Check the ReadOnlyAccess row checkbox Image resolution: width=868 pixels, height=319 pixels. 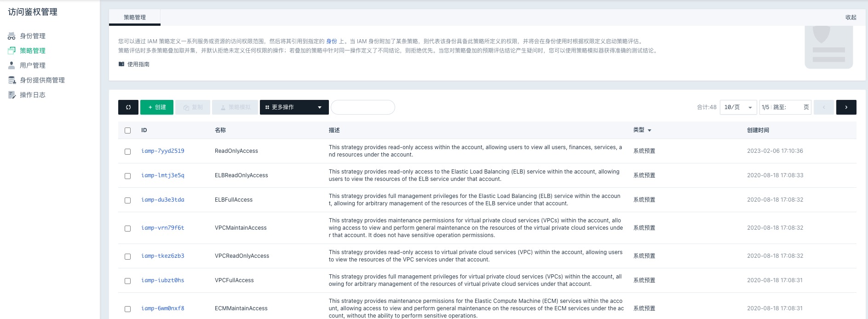tap(128, 151)
